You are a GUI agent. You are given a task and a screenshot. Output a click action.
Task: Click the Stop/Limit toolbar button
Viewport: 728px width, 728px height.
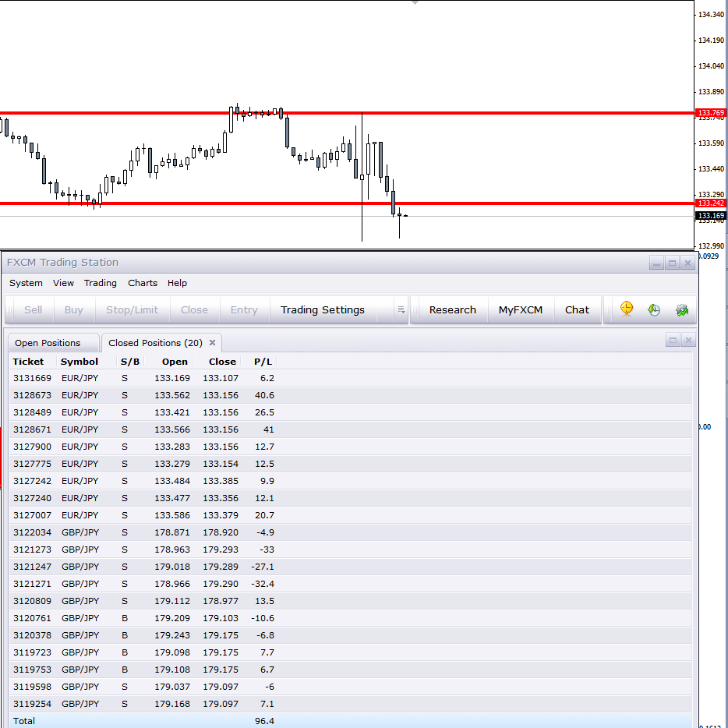pos(132,309)
